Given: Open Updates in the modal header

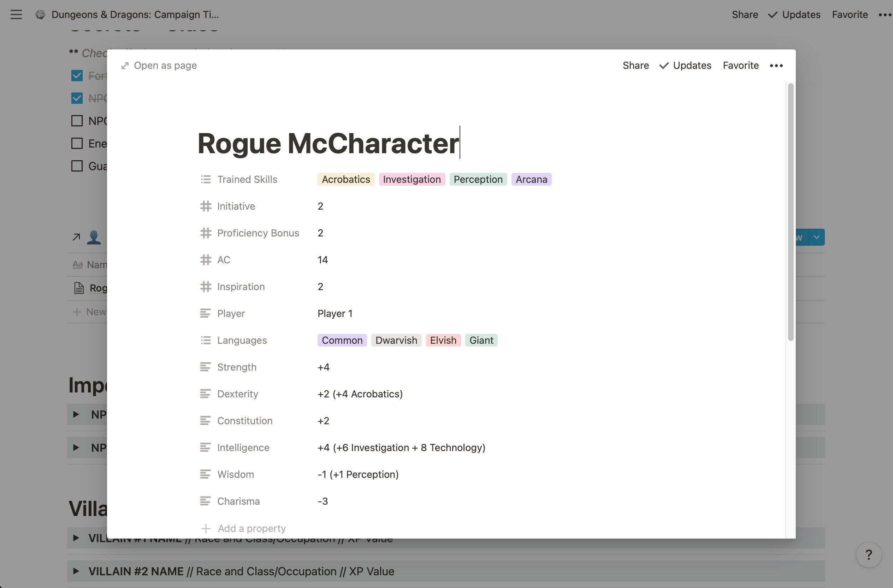Looking at the screenshot, I should (x=685, y=66).
